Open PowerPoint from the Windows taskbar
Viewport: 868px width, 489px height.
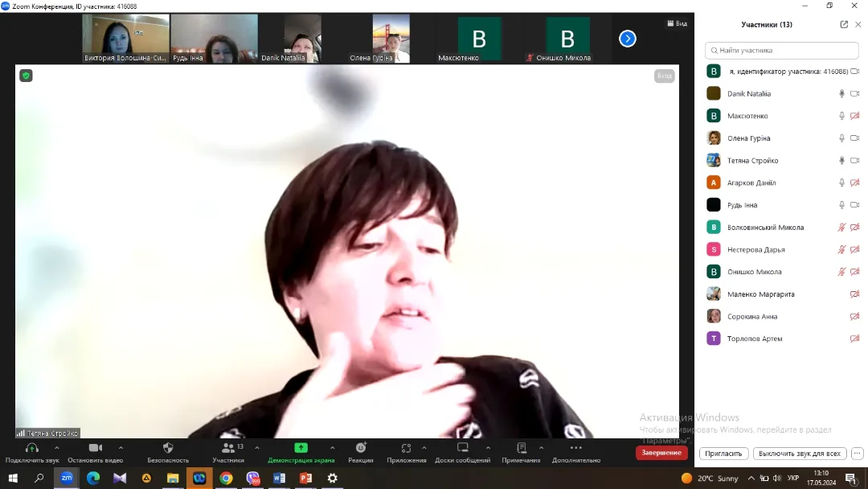click(305, 478)
